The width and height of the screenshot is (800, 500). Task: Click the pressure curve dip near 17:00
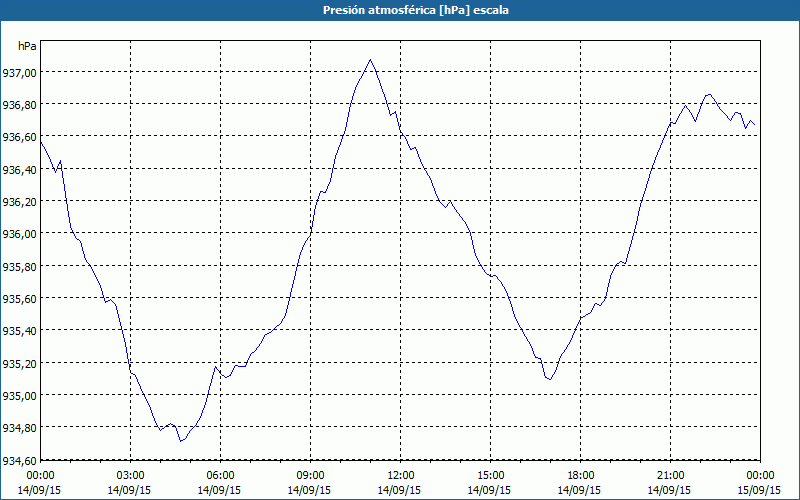550,379
